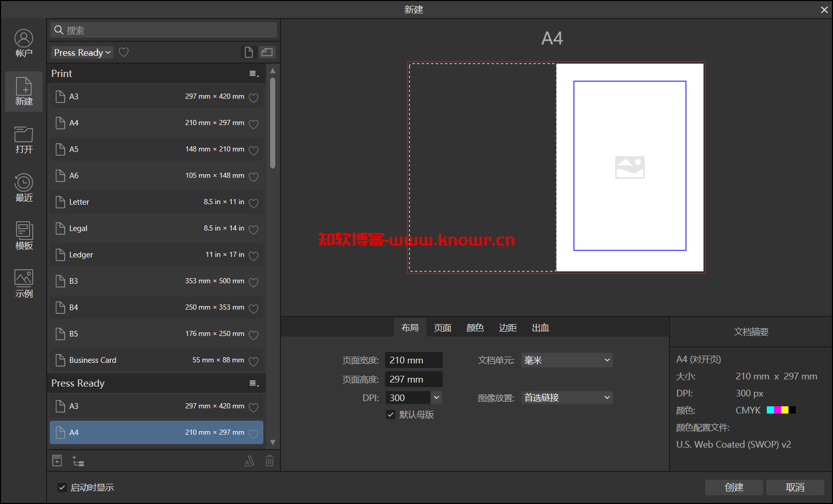The image size is (833, 504).
Task: Favorite the Ledger preset
Action: pyautogui.click(x=254, y=256)
